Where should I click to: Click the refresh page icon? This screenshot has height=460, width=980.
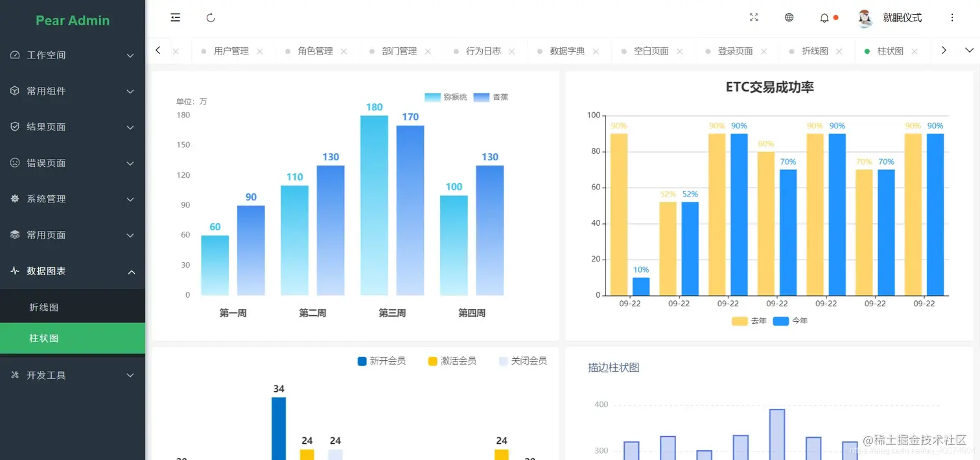(x=211, y=18)
